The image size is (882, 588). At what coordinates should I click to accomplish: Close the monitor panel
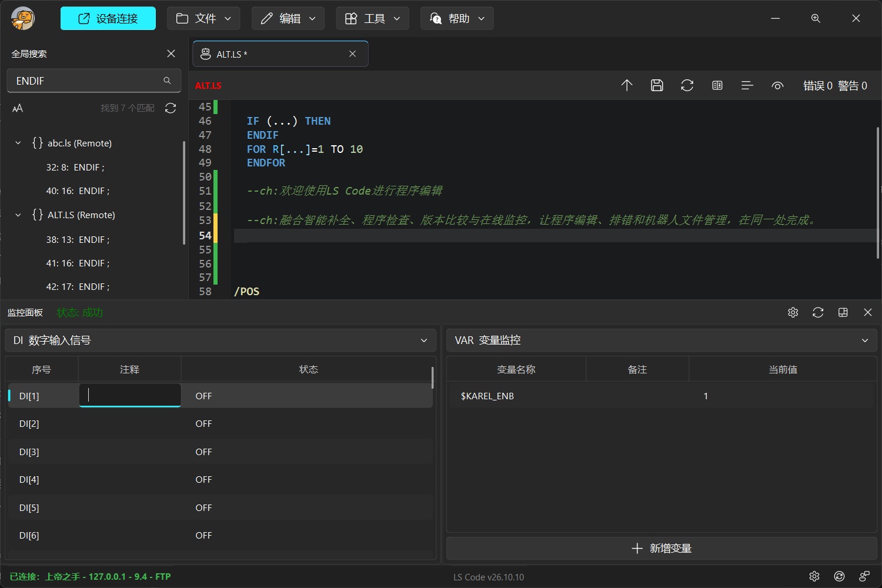coord(868,312)
